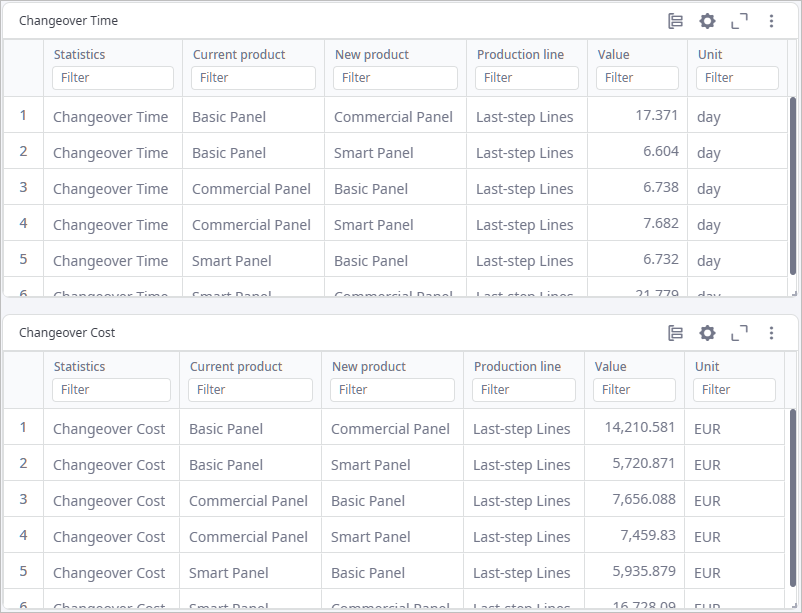Click Changeover Time table vertical scrollbar
The height and width of the screenshot is (613, 802).
793,190
